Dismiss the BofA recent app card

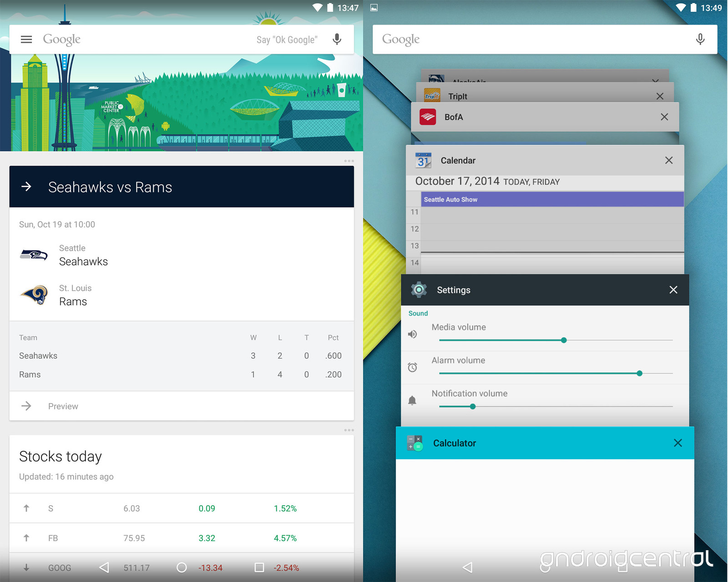[x=664, y=117]
